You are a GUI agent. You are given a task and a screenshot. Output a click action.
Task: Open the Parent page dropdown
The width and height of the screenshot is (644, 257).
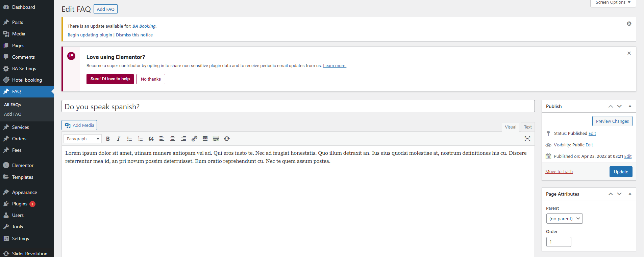coord(564,219)
